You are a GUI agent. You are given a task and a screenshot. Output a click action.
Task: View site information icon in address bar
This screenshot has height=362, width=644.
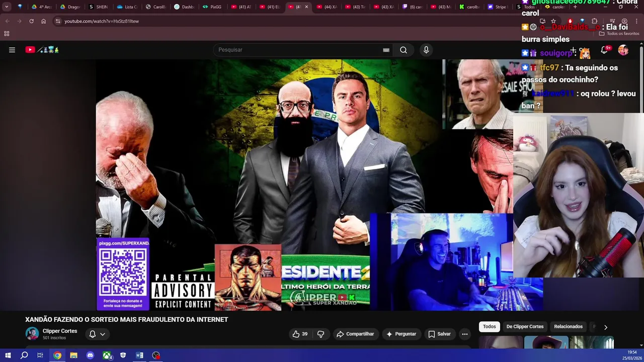coord(58,21)
